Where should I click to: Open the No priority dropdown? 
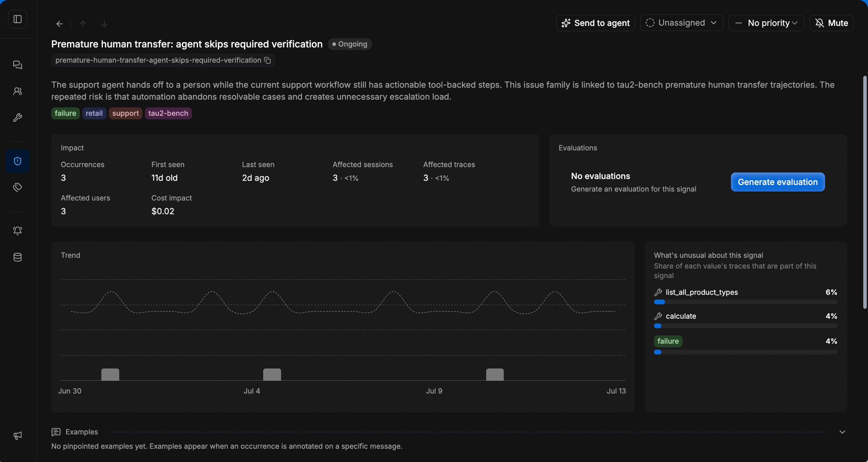tap(766, 23)
